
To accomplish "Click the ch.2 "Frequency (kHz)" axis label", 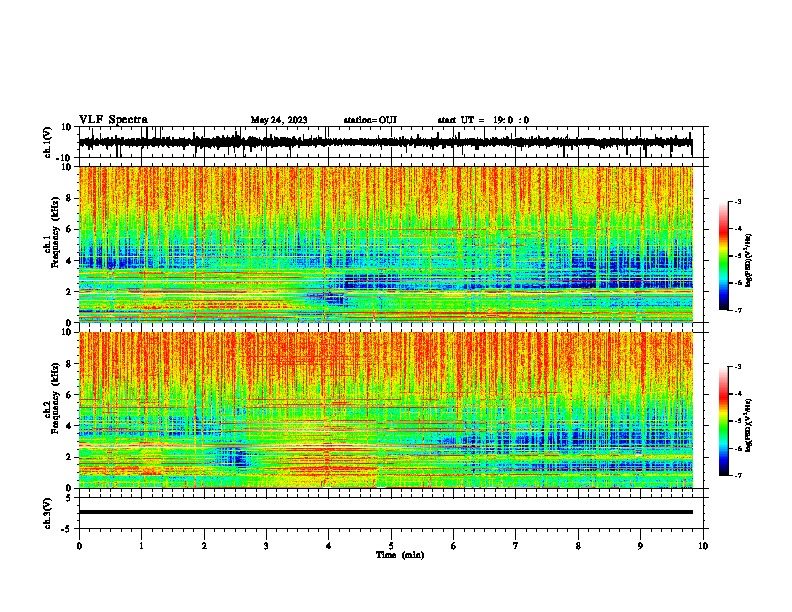I will coord(55,398).
